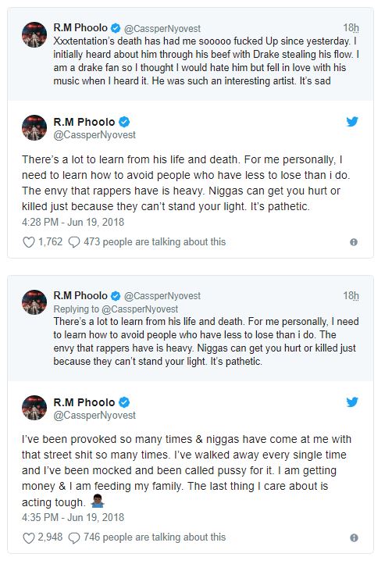Click the Twitter bird icon on the second tweet
392x564 pixels.
click(352, 402)
